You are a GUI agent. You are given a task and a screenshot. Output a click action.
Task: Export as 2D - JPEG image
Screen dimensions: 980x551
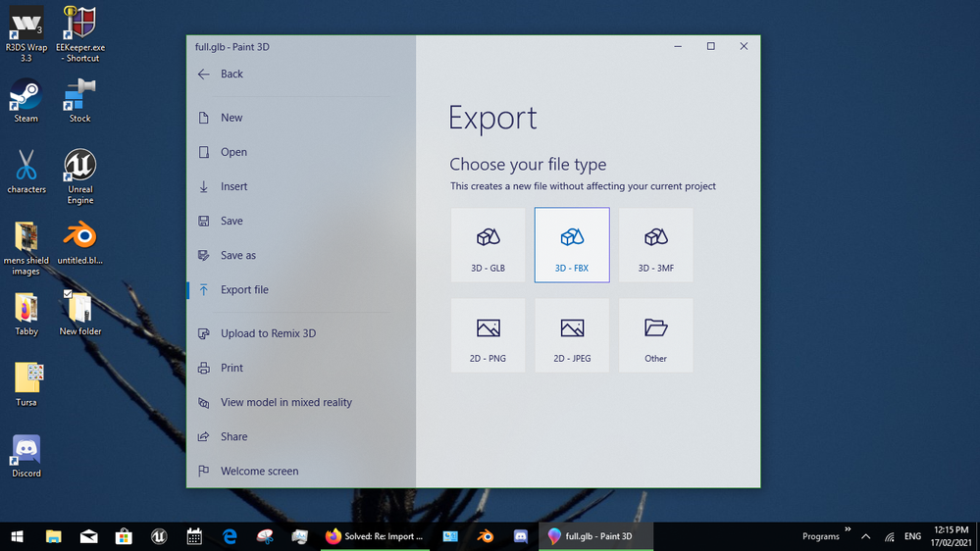pos(572,335)
